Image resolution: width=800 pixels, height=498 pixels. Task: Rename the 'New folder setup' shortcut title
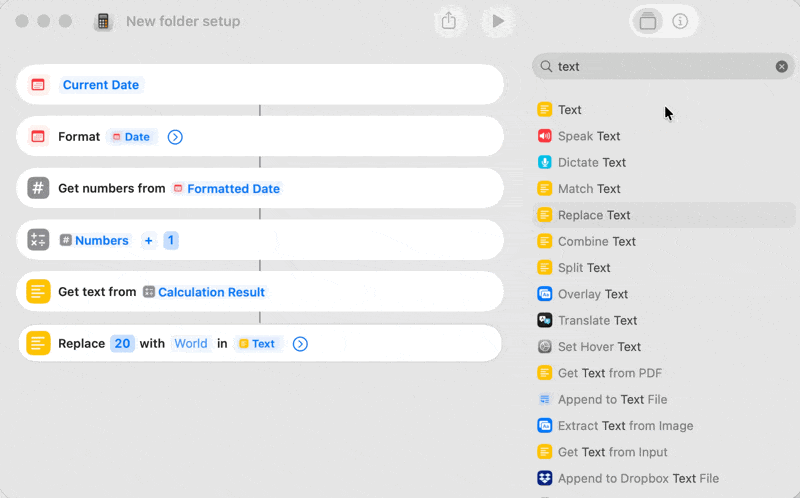pyautogui.click(x=183, y=21)
